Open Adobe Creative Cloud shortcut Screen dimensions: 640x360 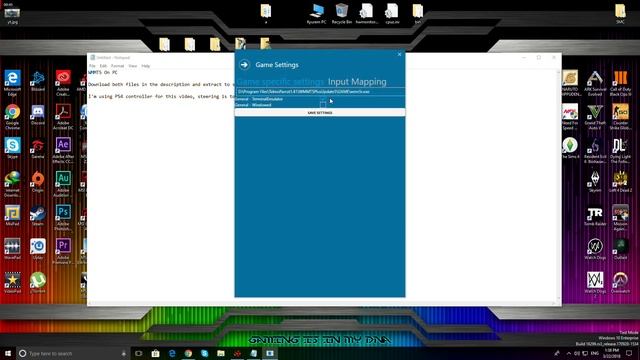[x=63, y=83]
